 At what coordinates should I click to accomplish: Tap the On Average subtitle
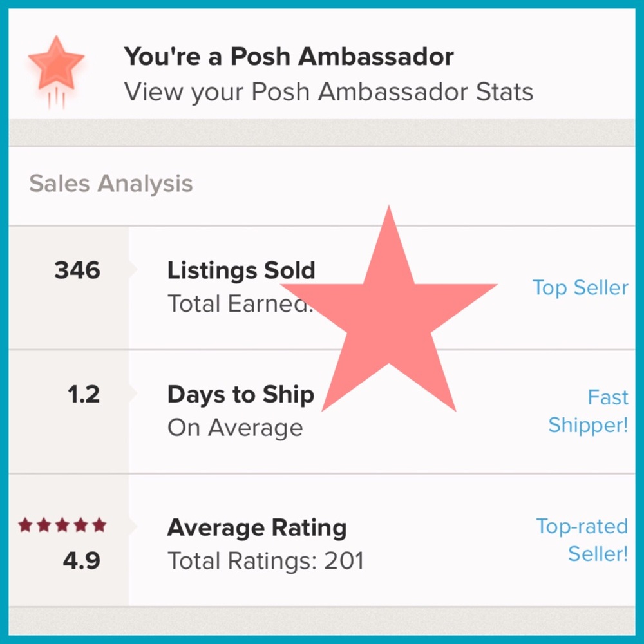pyautogui.click(x=235, y=428)
